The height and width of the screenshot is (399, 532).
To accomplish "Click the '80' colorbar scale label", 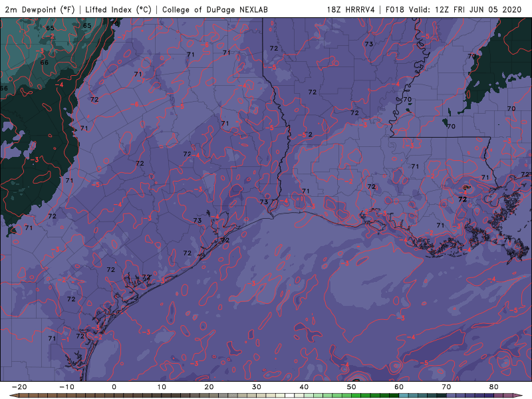I will pos(494,387).
